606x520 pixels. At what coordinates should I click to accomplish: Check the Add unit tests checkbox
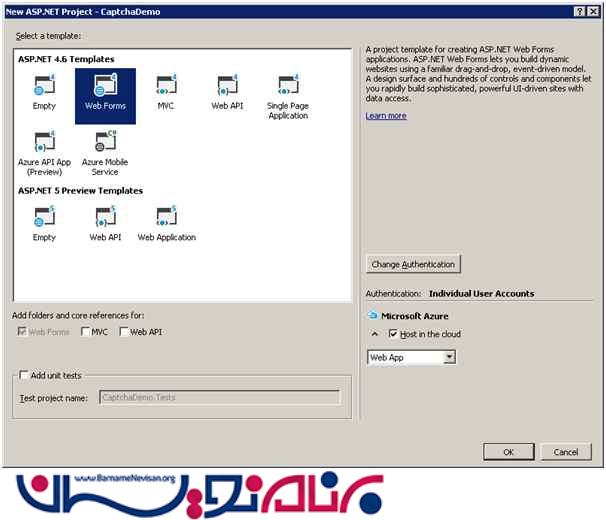click(x=24, y=375)
